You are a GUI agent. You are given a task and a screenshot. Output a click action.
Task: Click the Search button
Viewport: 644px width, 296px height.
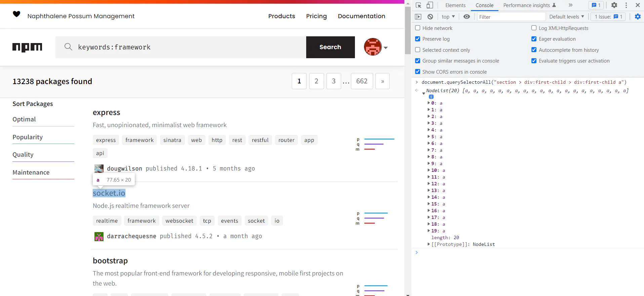(x=330, y=47)
